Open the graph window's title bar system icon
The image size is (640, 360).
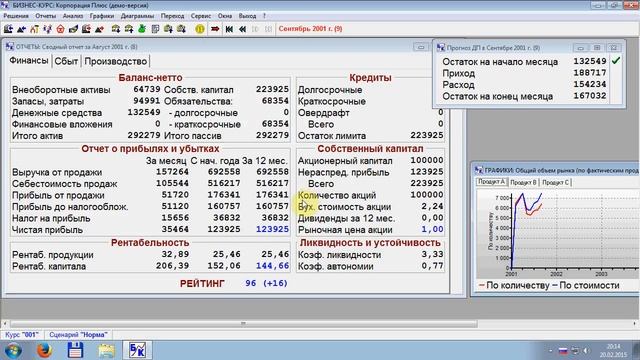click(x=479, y=170)
